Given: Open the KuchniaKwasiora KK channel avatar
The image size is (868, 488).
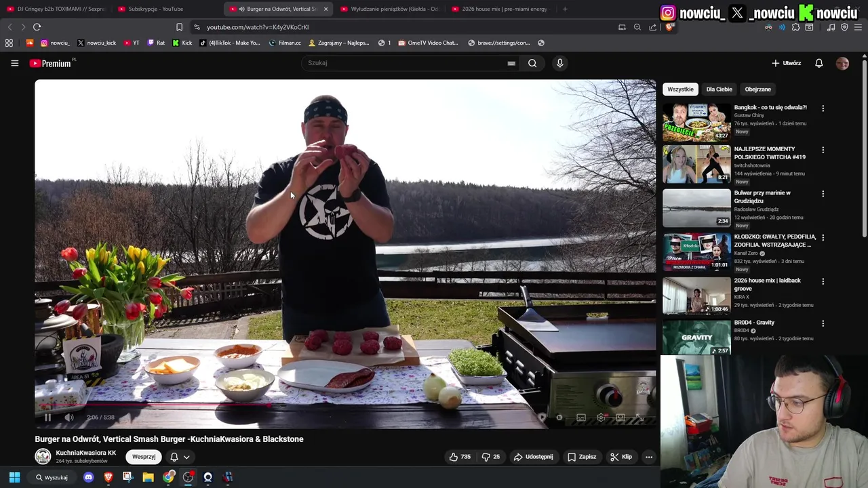Looking at the screenshot, I should click(43, 457).
